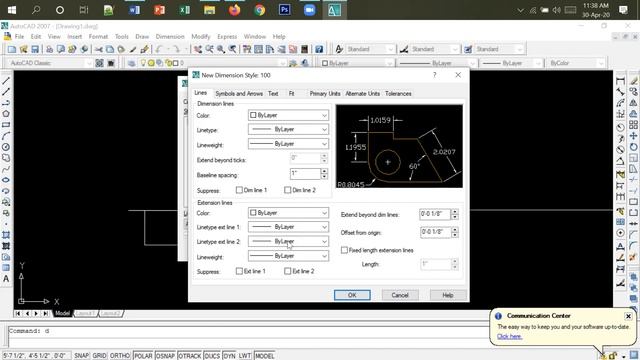Open Chrome from the taskbar
This screenshot has width=640, height=360.
260,10
